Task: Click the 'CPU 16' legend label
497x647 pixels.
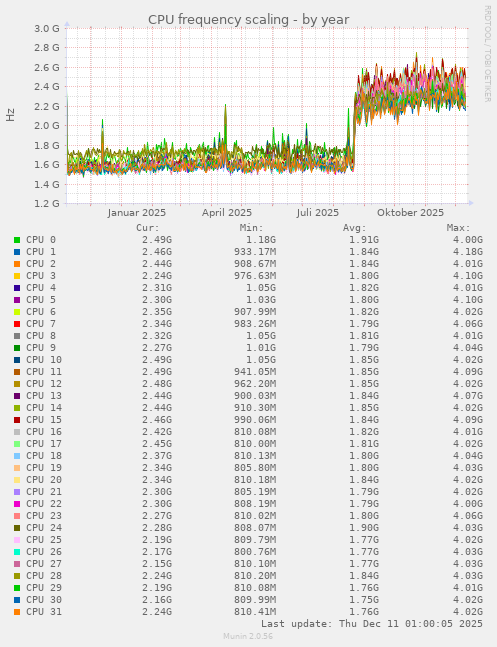Action: click(44, 432)
